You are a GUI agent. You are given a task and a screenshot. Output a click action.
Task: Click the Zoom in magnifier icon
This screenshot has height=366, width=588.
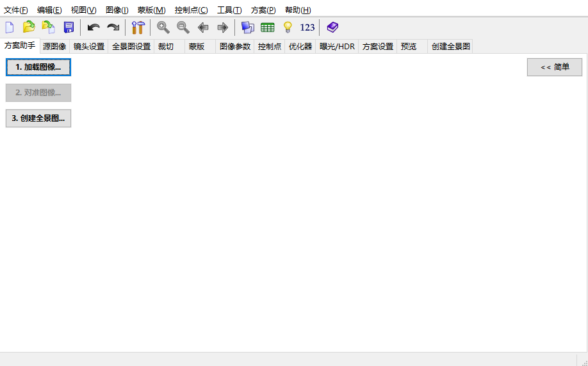[x=163, y=27]
